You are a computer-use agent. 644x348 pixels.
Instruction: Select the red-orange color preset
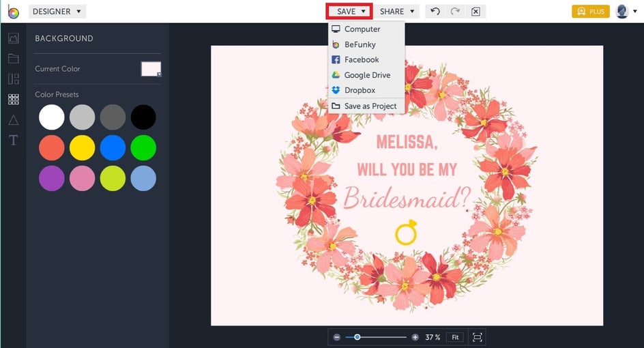[52, 148]
